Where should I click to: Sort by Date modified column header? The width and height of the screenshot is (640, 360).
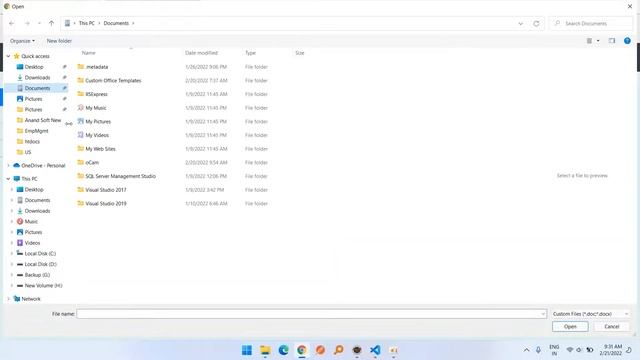[201, 53]
